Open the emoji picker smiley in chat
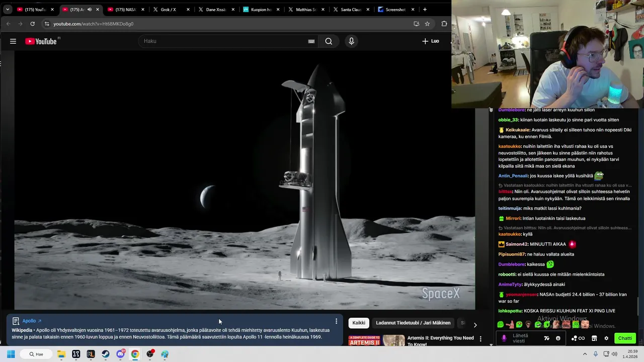Viewport: 644px width, 362px height. (x=558, y=338)
